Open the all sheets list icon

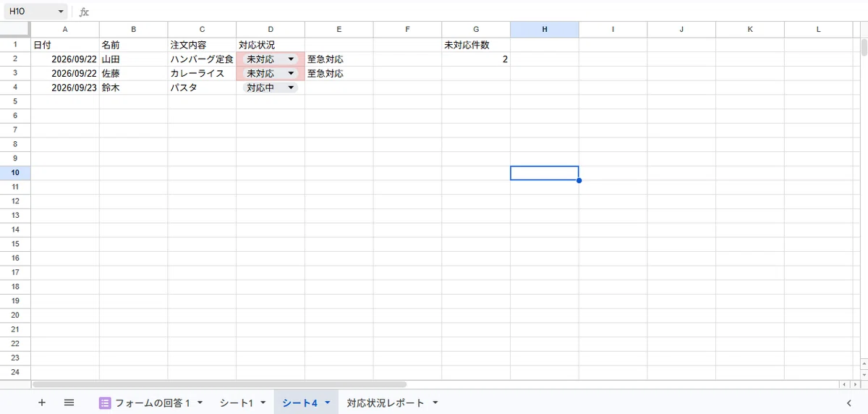[x=69, y=402]
